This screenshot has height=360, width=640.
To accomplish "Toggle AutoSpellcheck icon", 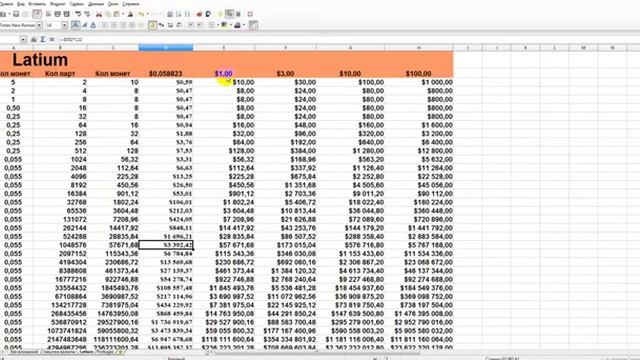I will pyautogui.click(x=87, y=14).
